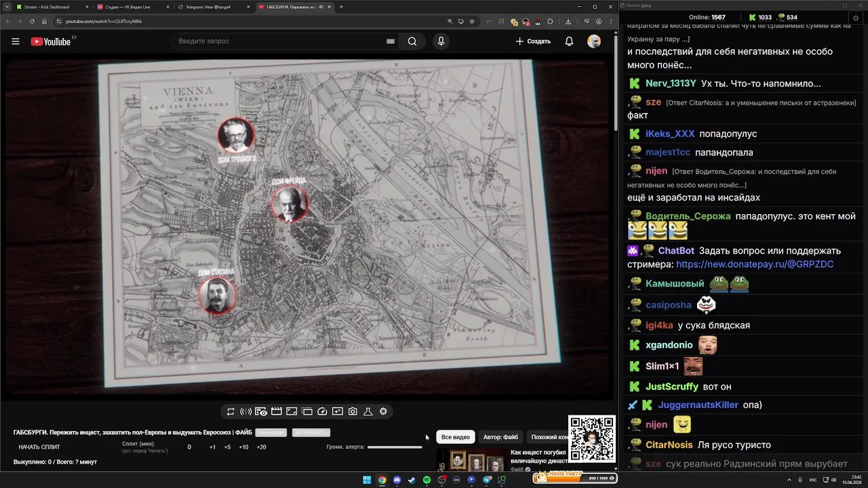Open the tab search dropdown arrow
The image size is (868, 488).
[x=6, y=7]
